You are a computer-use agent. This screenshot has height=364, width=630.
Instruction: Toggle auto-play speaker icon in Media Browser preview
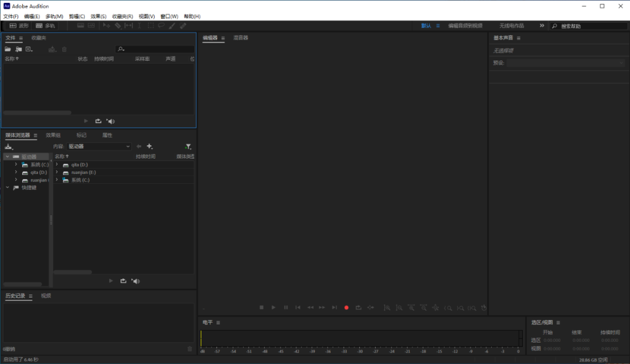pyautogui.click(x=135, y=281)
